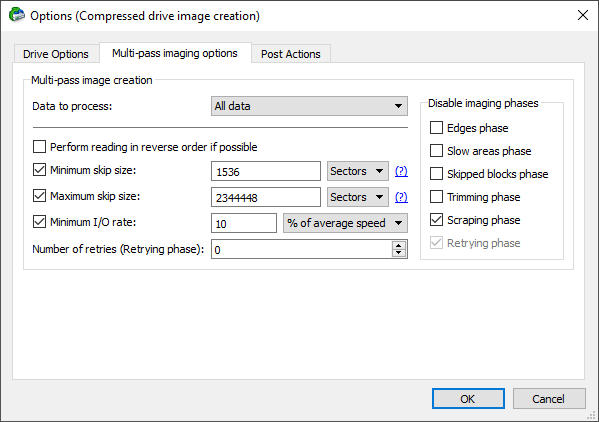Switch to the Post Actions tab

tap(291, 54)
